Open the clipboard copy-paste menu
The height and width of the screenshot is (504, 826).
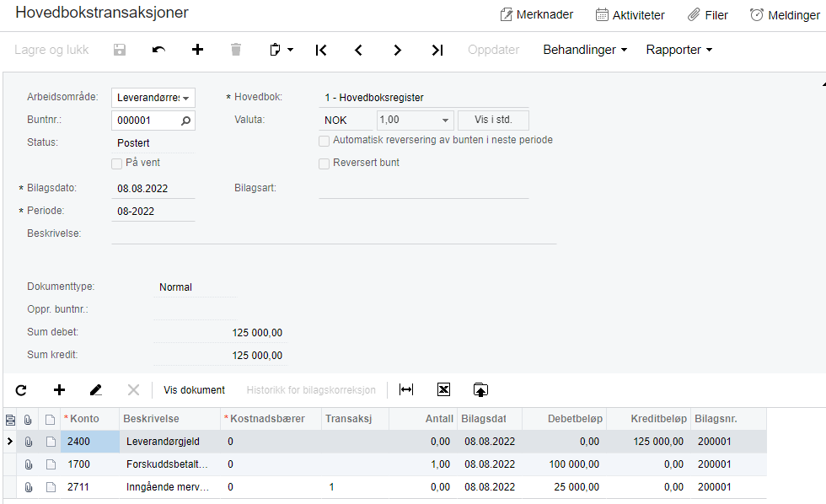tap(282, 50)
